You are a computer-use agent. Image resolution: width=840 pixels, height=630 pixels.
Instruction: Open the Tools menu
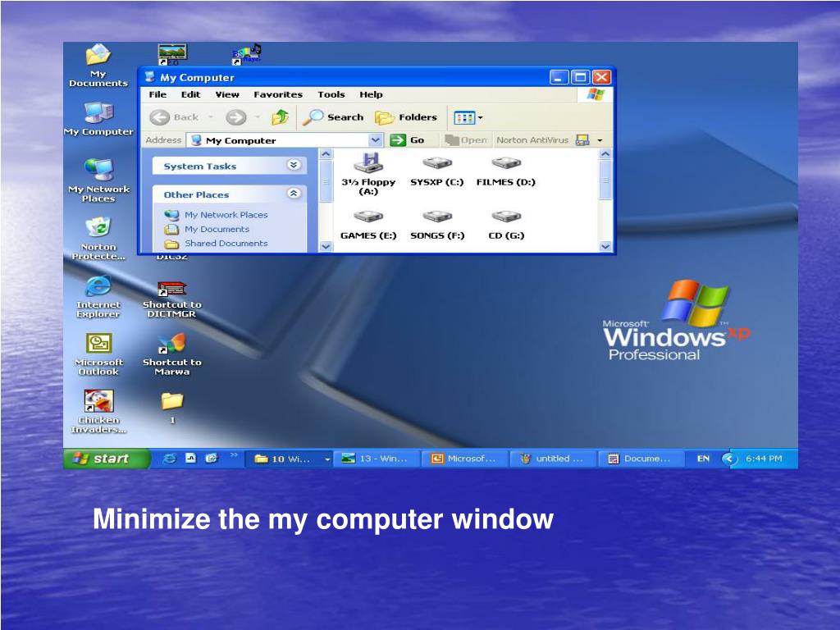331,94
